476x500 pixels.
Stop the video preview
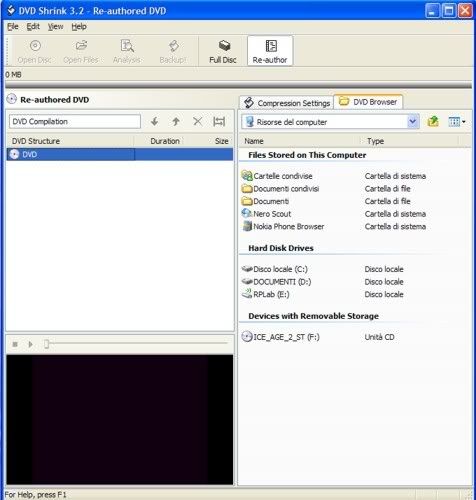coord(15,344)
